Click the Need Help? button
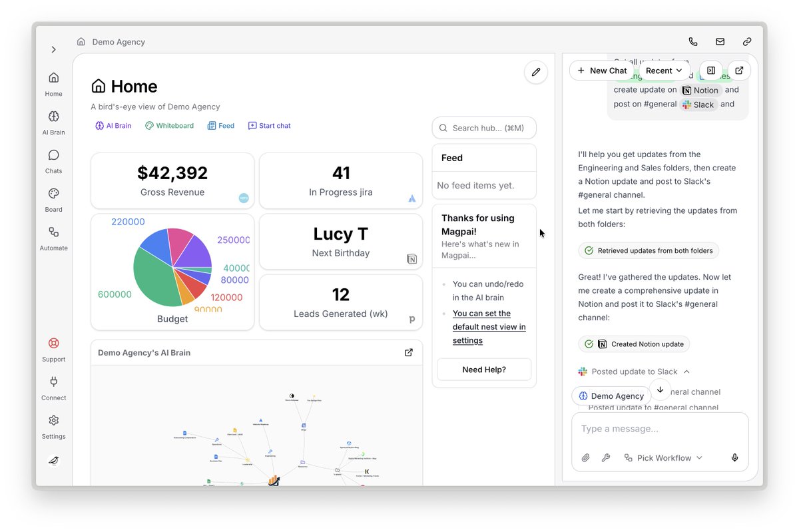Image resolution: width=799 pixels, height=532 pixels. point(484,370)
